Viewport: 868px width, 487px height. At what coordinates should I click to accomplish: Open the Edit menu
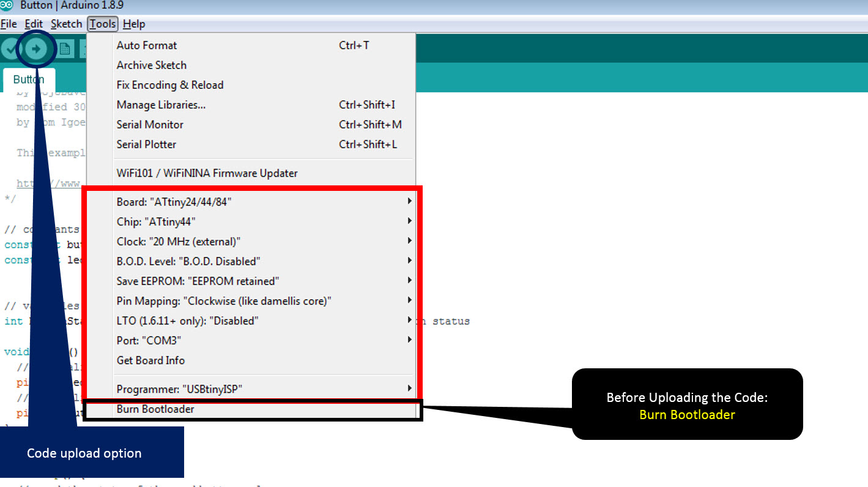34,24
